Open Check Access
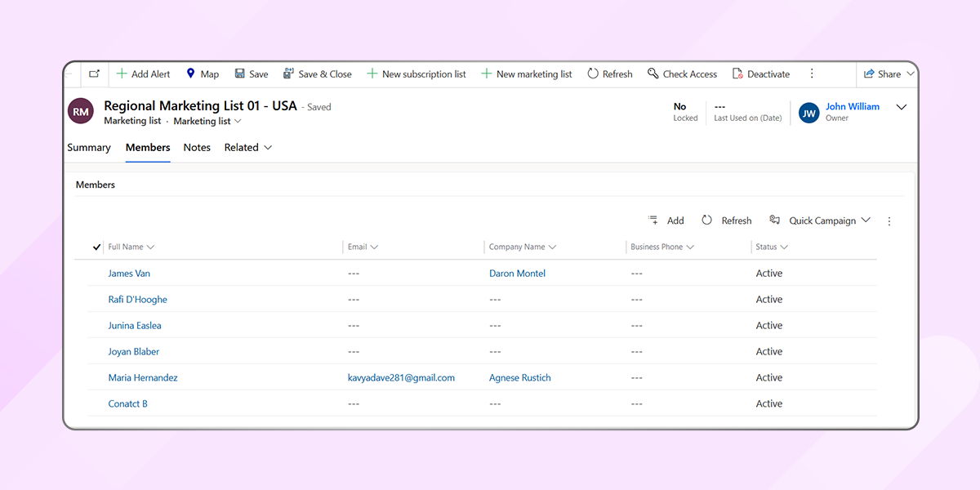The width and height of the screenshot is (980, 490). 682,73
